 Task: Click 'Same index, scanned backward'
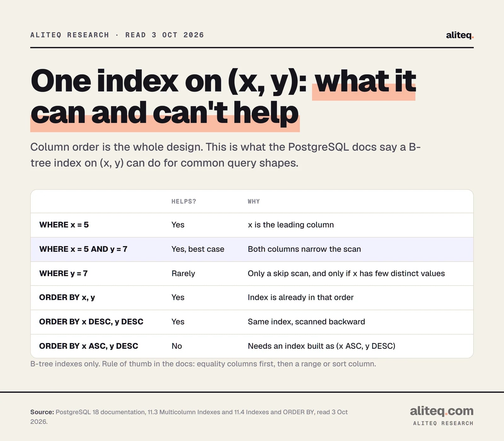point(306,322)
